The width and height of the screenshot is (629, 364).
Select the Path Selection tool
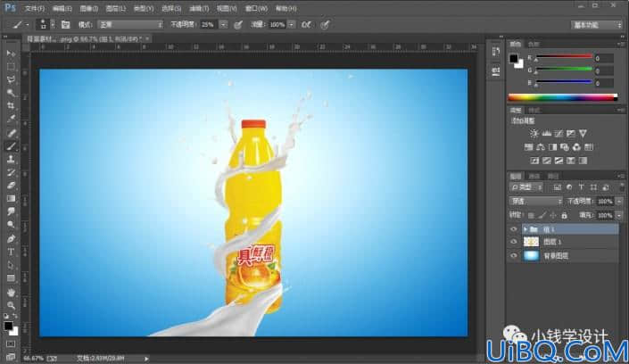pos(11,265)
